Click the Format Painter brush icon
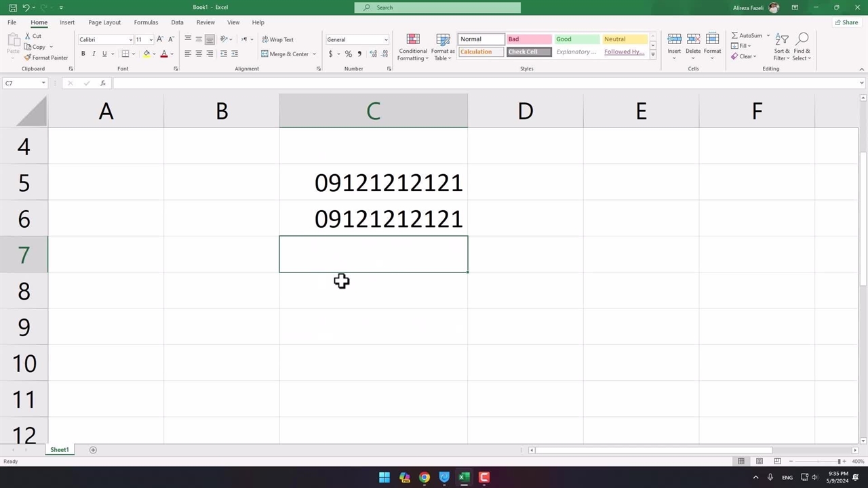 tap(28, 58)
